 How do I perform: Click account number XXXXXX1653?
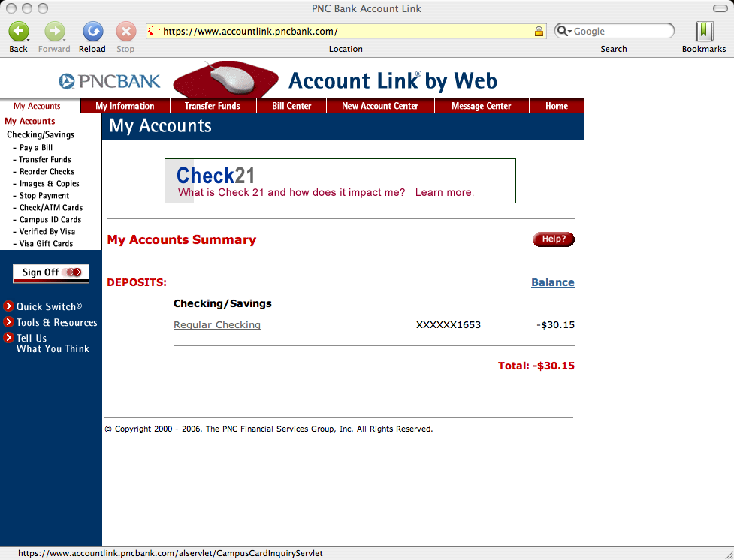tap(448, 325)
